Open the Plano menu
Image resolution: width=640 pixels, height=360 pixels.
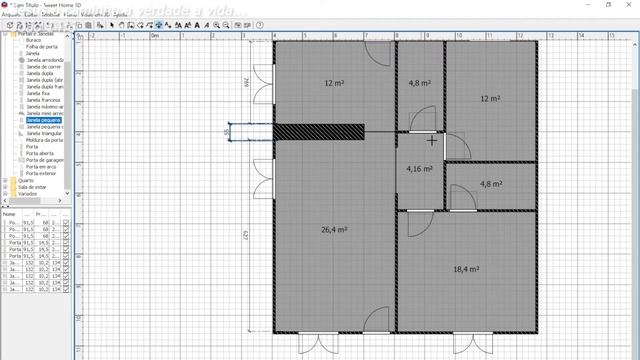pos(70,15)
